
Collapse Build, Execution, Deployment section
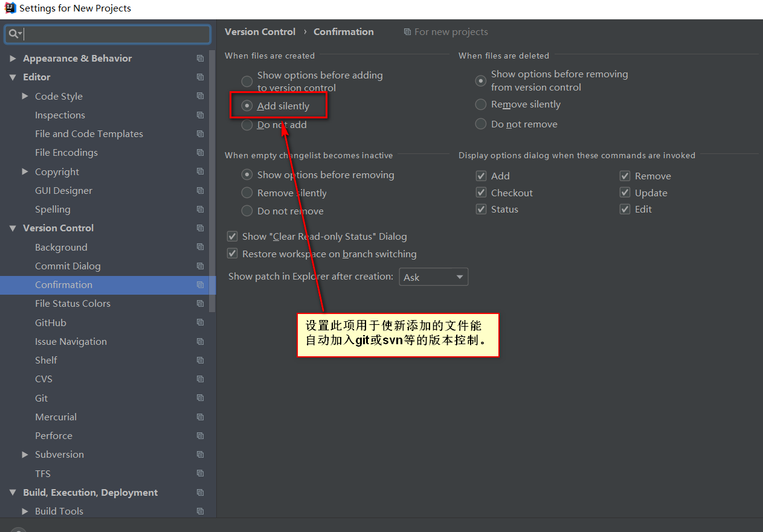(x=13, y=493)
